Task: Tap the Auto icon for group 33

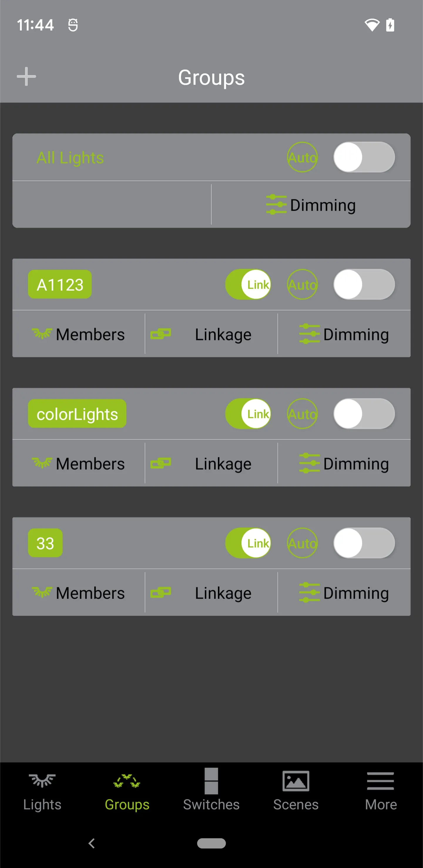Action: [x=302, y=543]
